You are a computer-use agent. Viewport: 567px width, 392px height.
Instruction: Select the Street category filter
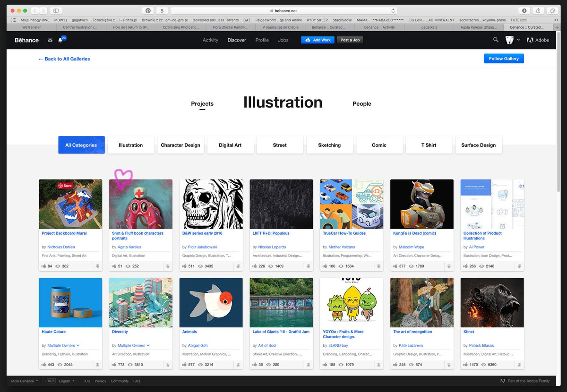click(x=280, y=145)
